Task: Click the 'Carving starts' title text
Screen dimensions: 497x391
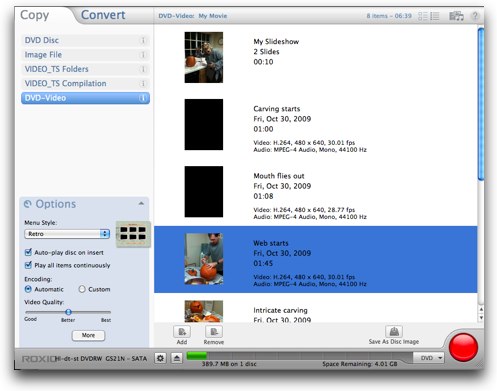Action: click(x=277, y=109)
